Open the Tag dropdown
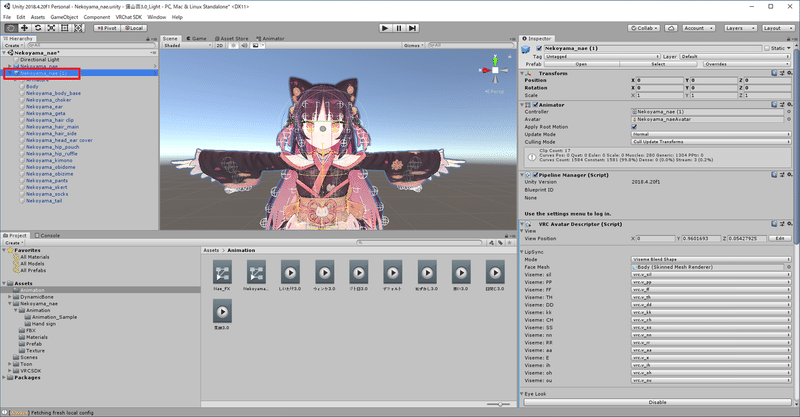 coord(602,57)
